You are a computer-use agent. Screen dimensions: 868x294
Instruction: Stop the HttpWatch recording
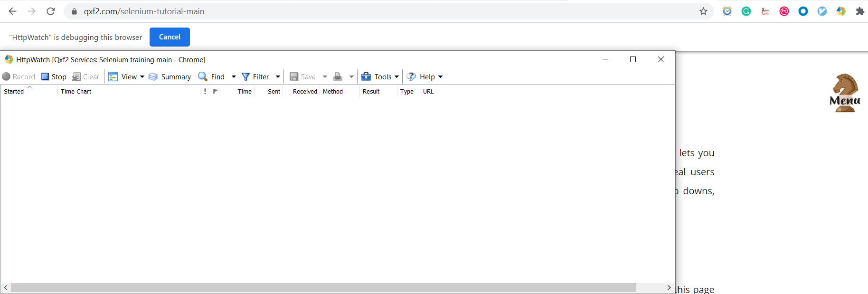click(x=54, y=76)
